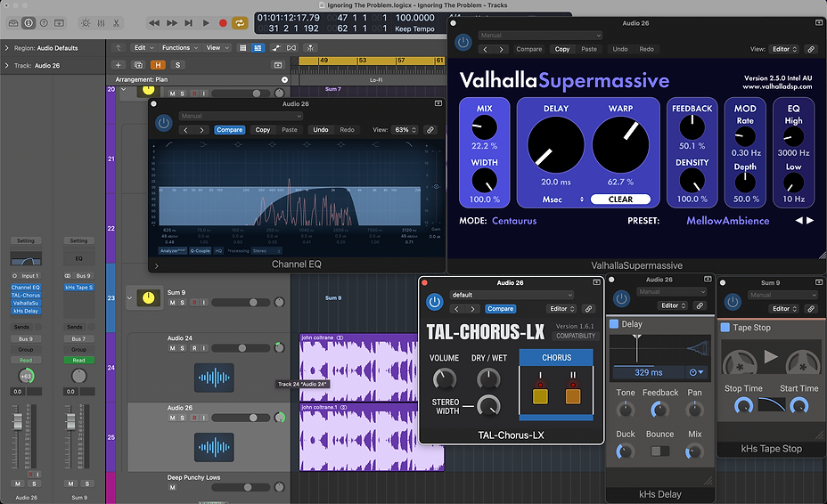Open the Library icon in control bar
Screen dimensions: 827x504
click(13, 23)
